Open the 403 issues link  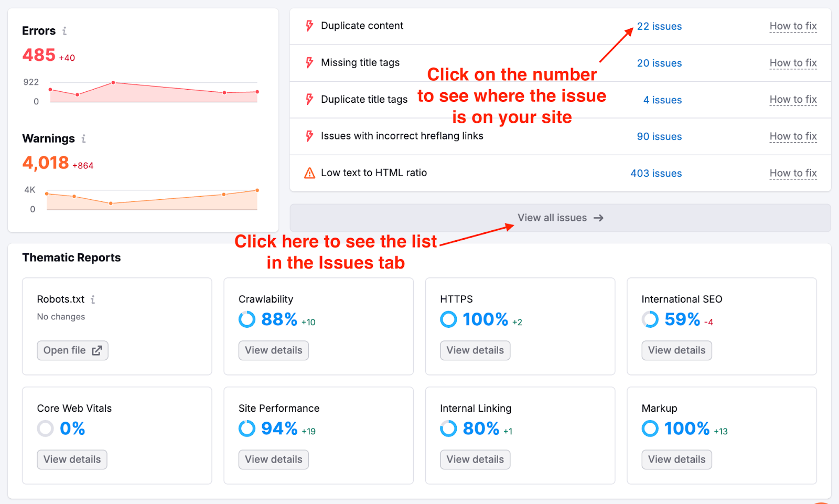[656, 173]
